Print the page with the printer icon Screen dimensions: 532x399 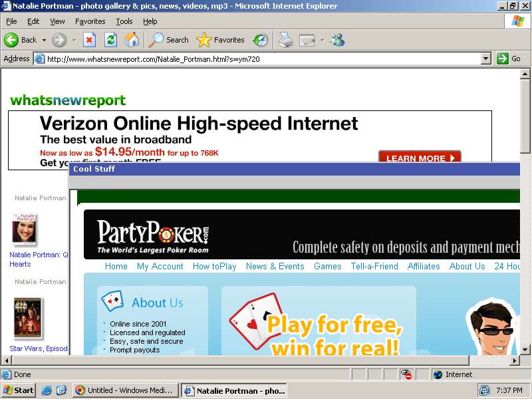tap(286, 40)
